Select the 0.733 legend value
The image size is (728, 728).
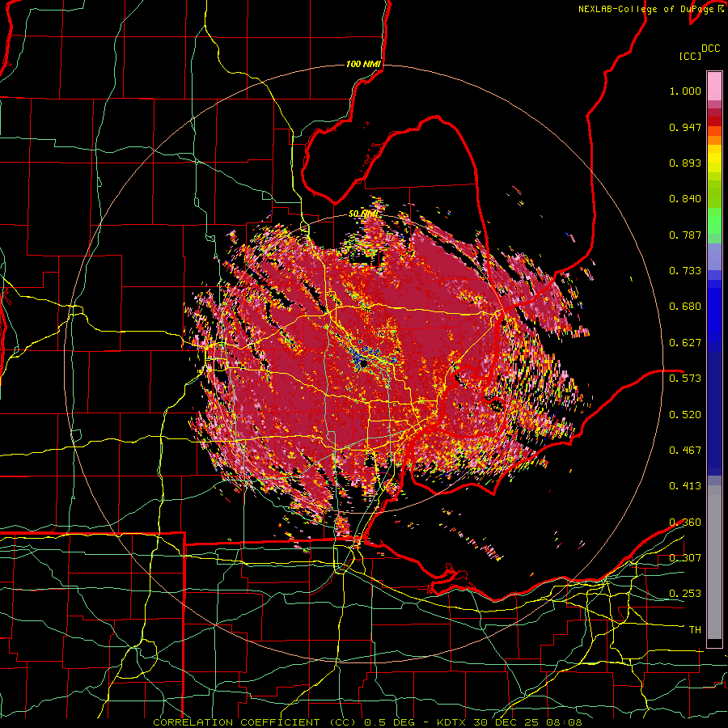[685, 271]
